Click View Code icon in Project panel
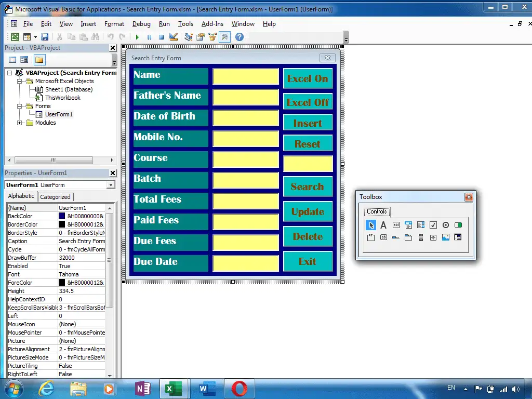 click(x=12, y=60)
